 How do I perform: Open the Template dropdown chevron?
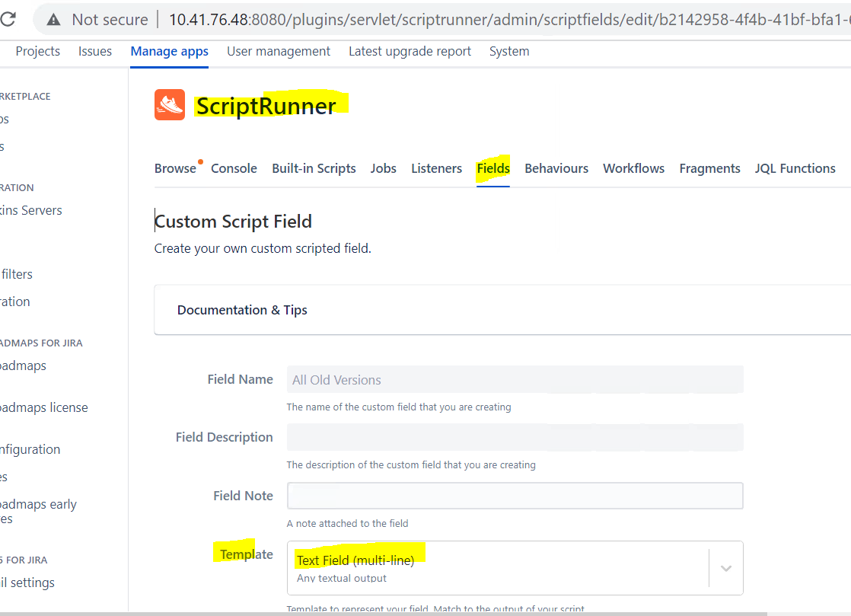coord(726,568)
